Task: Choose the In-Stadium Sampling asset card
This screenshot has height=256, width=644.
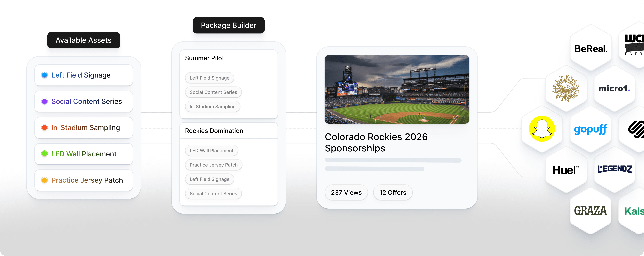Action: point(84,128)
